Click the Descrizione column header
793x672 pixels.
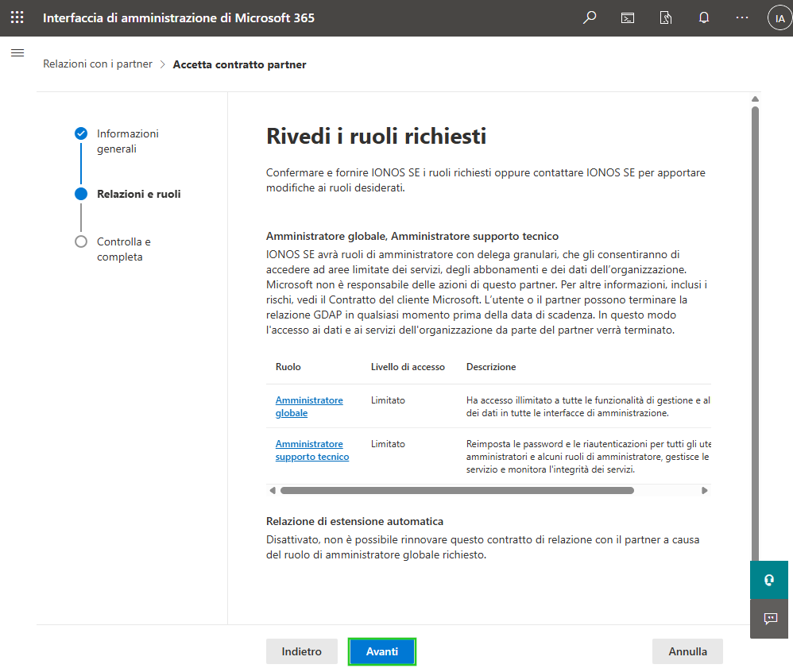click(491, 367)
